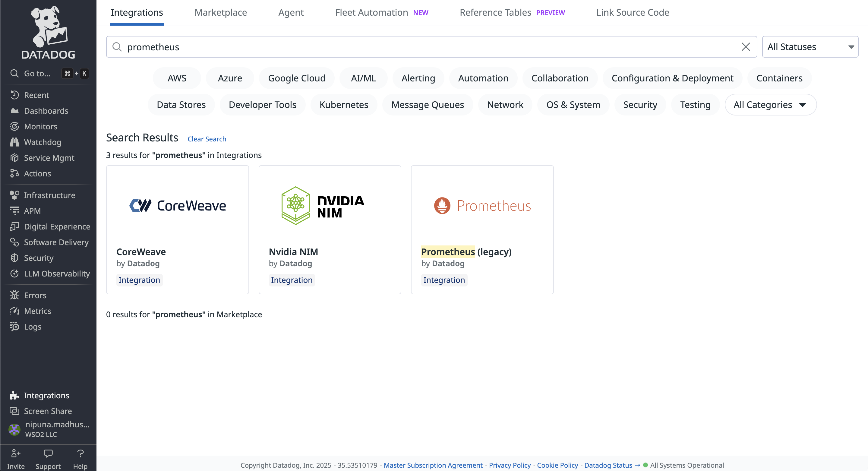Open the Privacy Policy link
Screen dimensions: 868x471
tap(510, 465)
